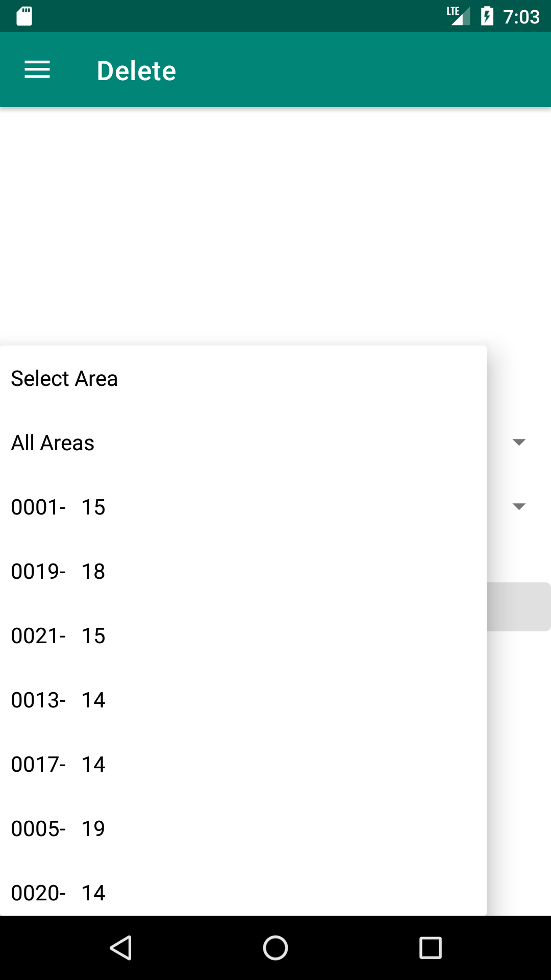Choose area 0013- 14
Screen dimensions: 551x980
pyautogui.click(x=243, y=700)
